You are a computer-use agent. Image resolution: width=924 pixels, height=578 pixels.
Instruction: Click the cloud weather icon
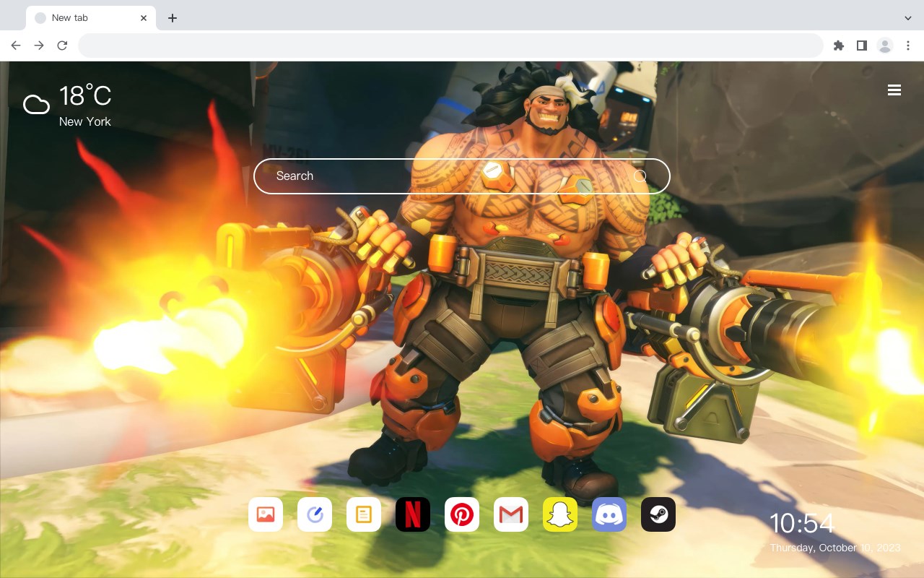click(36, 105)
